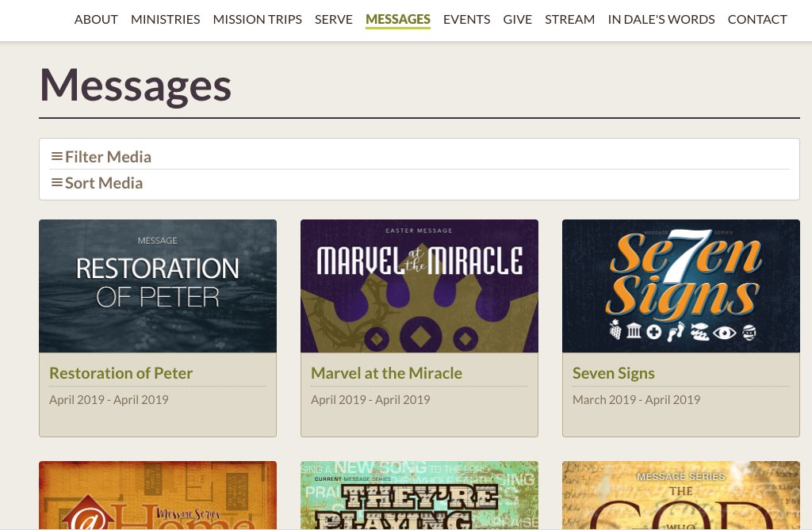Click the Filter Media hamburger icon
The image size is (812, 530).
56,156
